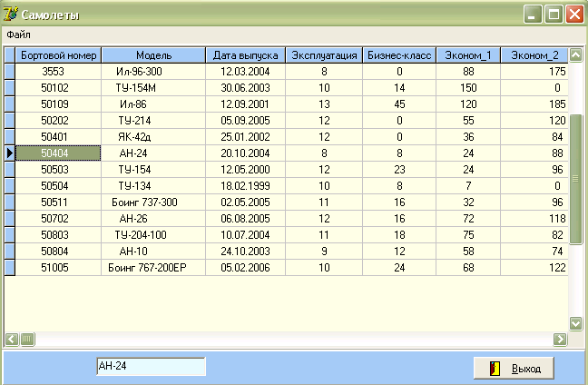Image resolution: width=588 pixels, height=385 pixels.
Task: Click the date cell 30.06.2003
Action: (x=245, y=88)
